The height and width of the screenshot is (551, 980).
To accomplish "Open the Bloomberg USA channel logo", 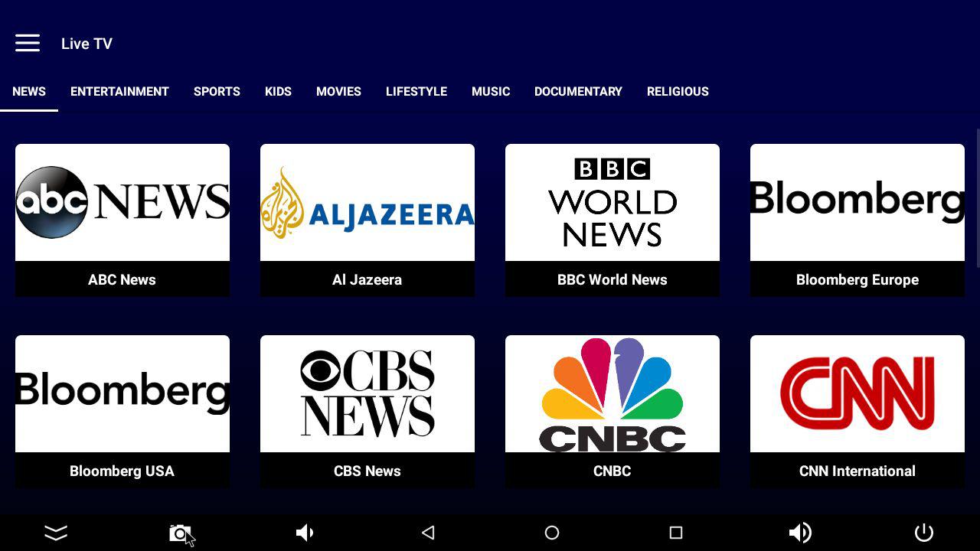I will click(122, 393).
